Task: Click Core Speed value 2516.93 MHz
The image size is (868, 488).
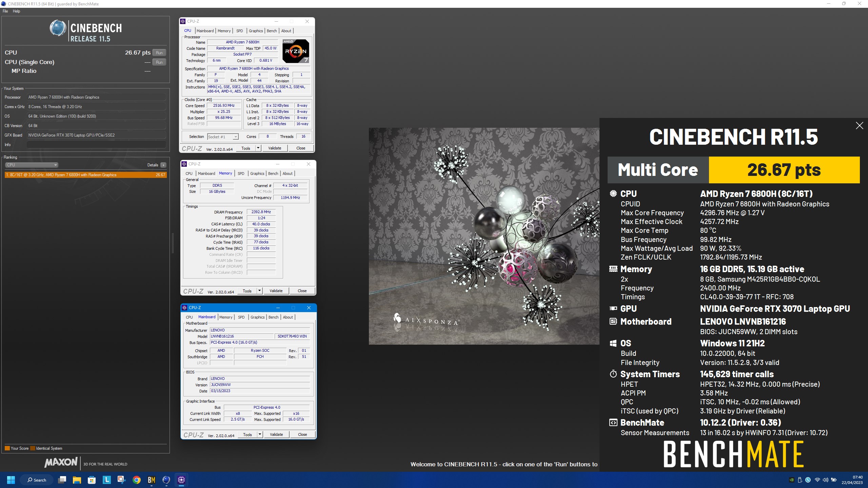Action: (x=224, y=105)
